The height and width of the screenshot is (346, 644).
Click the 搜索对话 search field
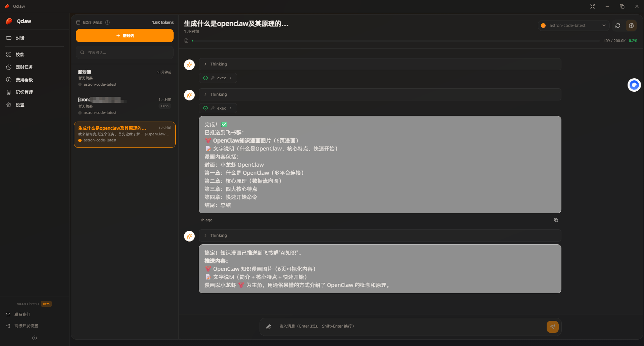click(125, 52)
